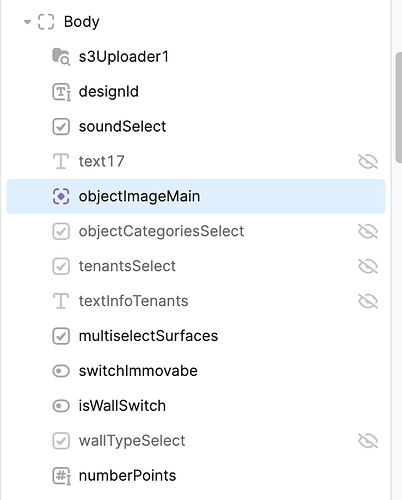Select the designId component label
The image size is (402, 500).
pyautogui.click(x=109, y=92)
